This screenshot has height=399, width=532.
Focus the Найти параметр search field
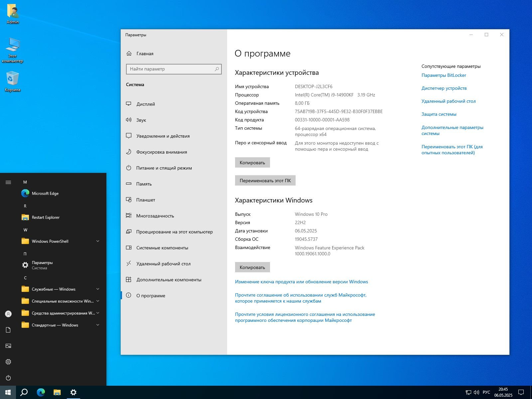(x=174, y=69)
